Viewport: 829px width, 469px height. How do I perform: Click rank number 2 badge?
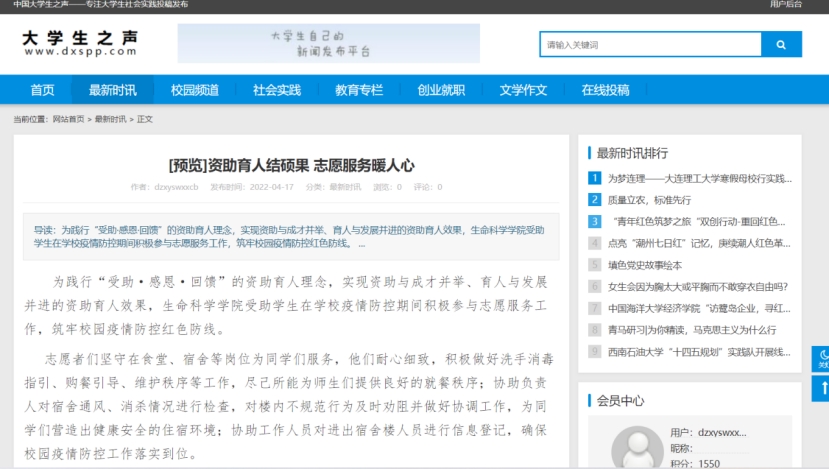pyautogui.click(x=594, y=200)
